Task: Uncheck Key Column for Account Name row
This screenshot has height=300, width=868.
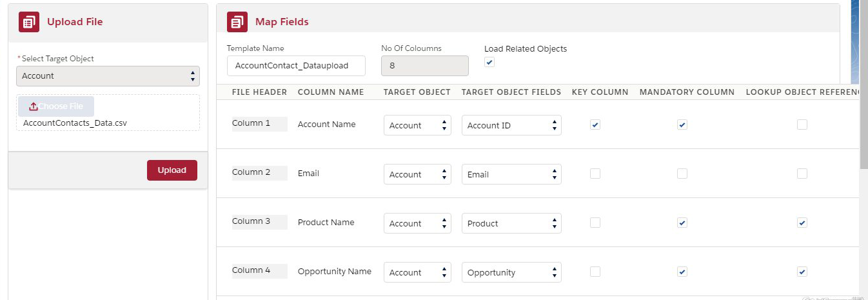Action: (x=595, y=125)
